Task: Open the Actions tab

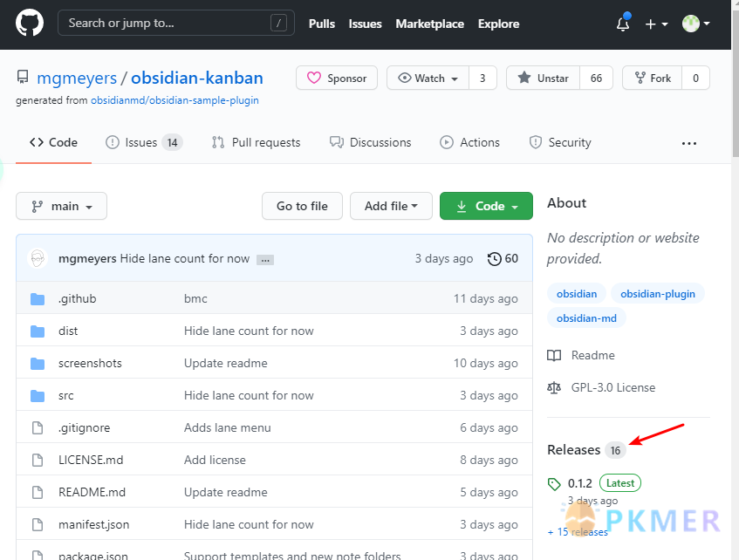Action: pyautogui.click(x=469, y=142)
